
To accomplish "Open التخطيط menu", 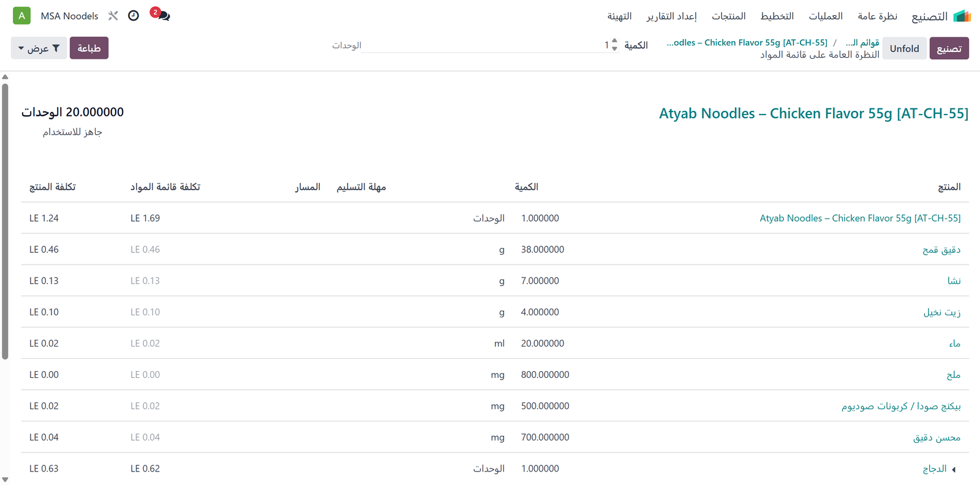I will coord(777,16).
